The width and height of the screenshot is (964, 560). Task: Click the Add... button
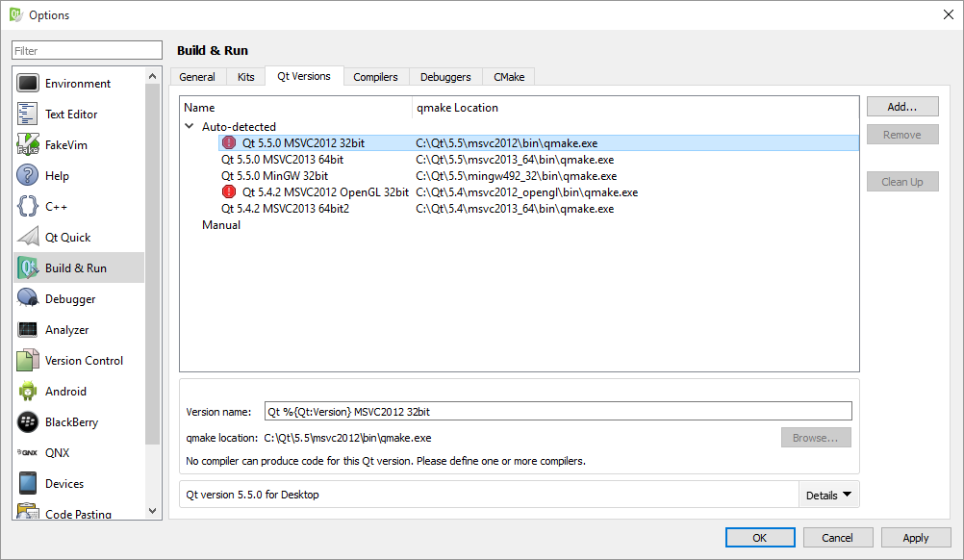click(x=902, y=107)
